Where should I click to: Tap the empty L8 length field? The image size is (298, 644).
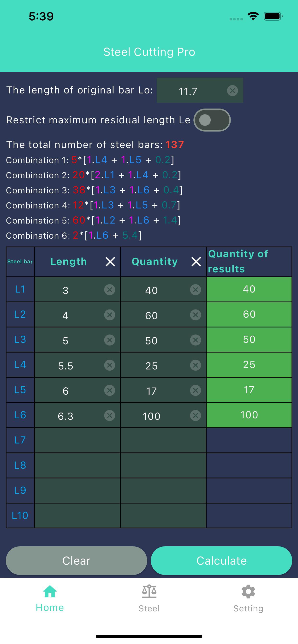77,466
